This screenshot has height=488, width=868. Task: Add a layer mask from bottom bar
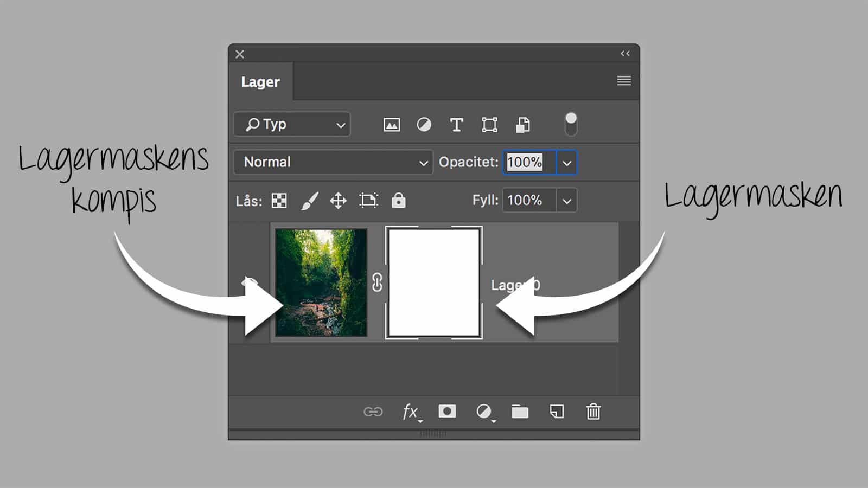pyautogui.click(x=447, y=412)
